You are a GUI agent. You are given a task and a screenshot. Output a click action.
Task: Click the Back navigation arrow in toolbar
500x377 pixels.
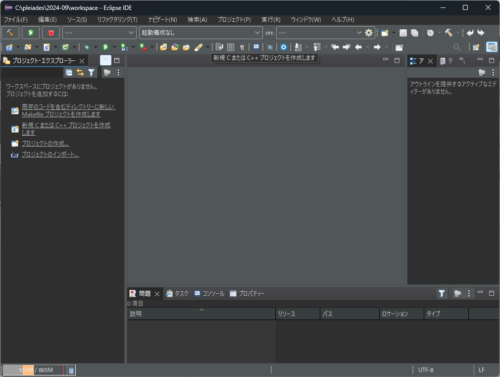point(358,47)
